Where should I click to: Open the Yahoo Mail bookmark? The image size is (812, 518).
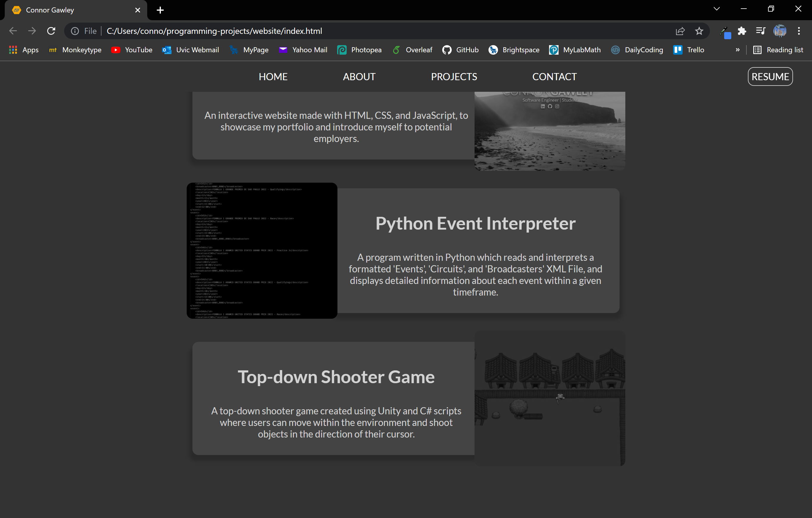303,50
